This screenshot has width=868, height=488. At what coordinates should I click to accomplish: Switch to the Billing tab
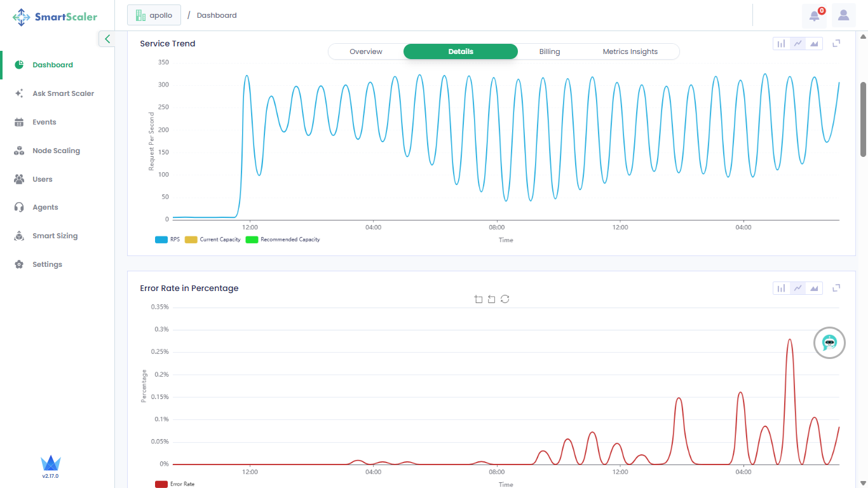coord(550,51)
